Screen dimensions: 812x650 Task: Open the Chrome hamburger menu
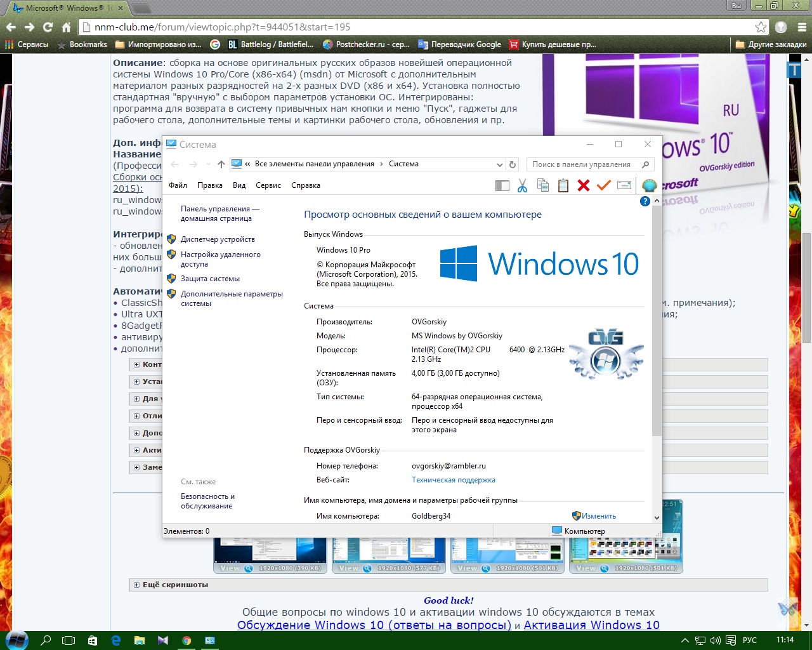click(802, 27)
